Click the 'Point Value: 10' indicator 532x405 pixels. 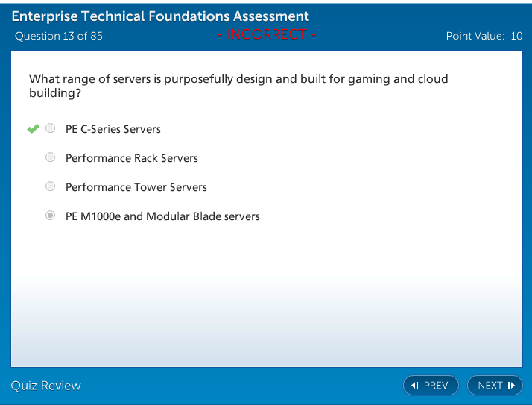pyautogui.click(x=484, y=36)
